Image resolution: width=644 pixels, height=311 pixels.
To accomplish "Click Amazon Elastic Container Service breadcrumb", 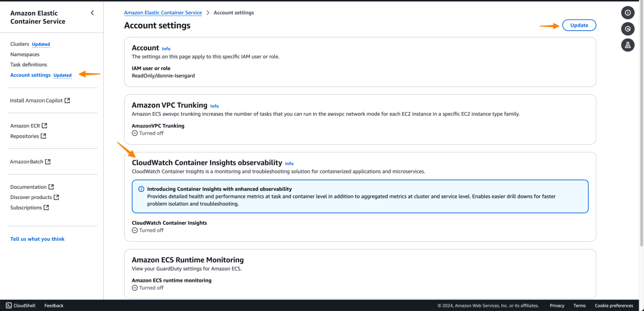I will (x=163, y=13).
